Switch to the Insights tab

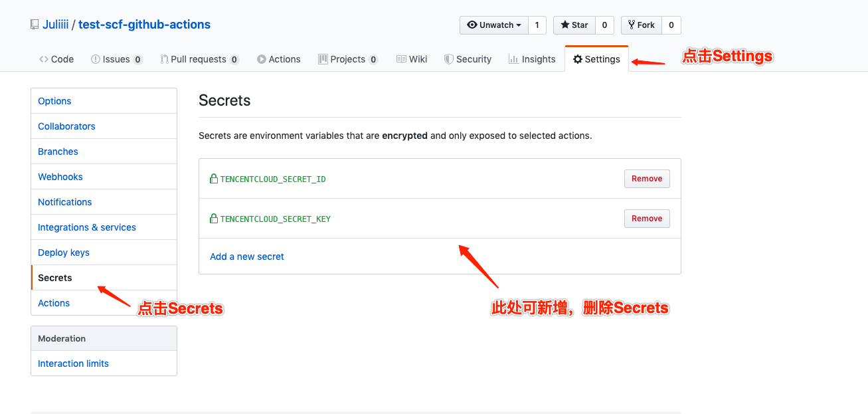click(x=532, y=59)
